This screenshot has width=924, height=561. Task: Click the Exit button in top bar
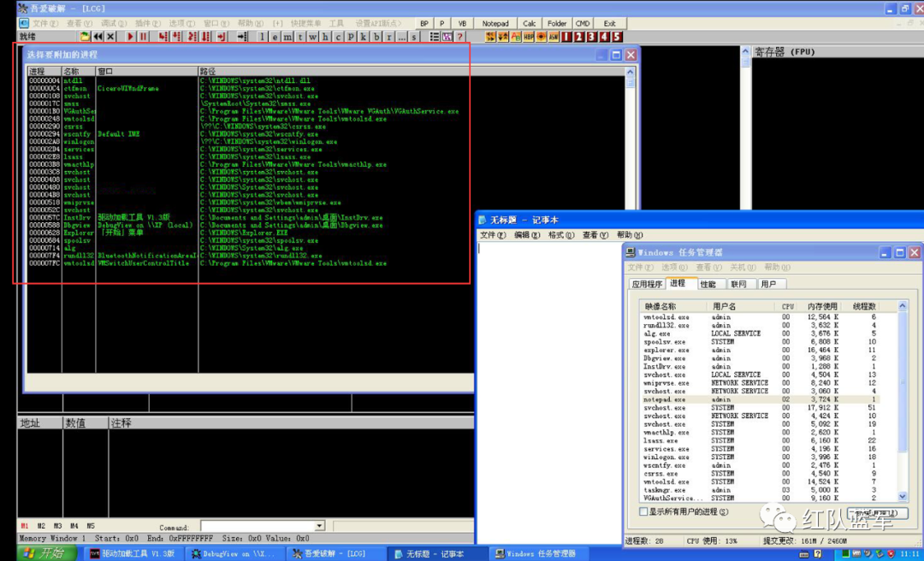[609, 24]
